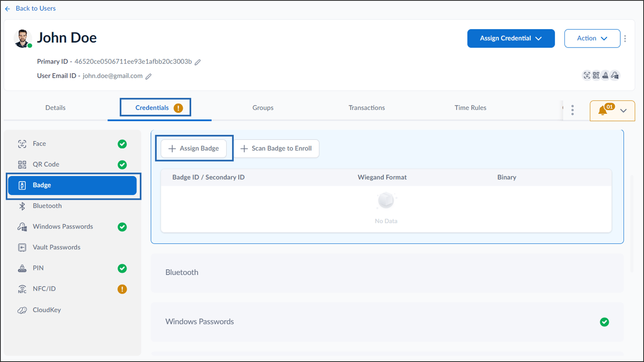Select Vault Passwords in the sidebar
Image resolution: width=644 pixels, height=362 pixels.
pos(72,247)
